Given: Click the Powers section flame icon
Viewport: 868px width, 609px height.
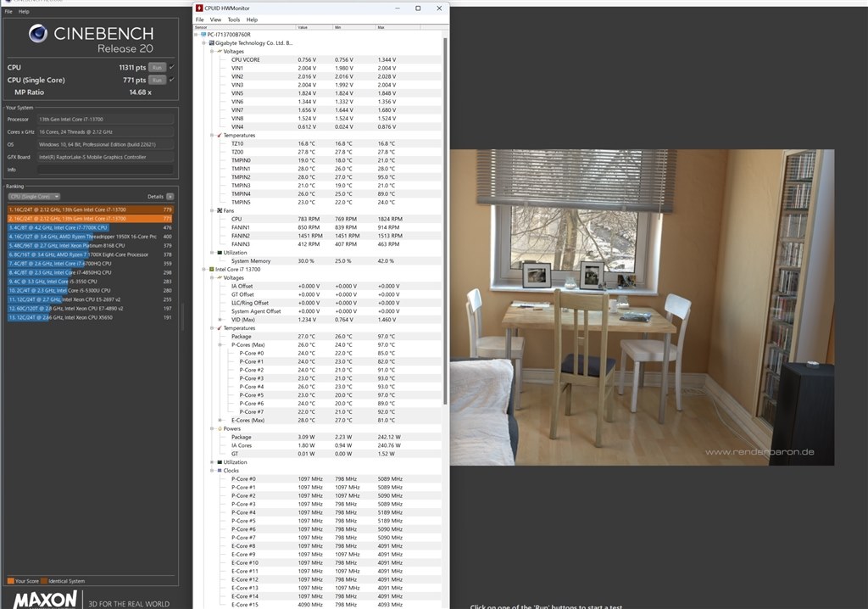Looking at the screenshot, I should [x=220, y=428].
